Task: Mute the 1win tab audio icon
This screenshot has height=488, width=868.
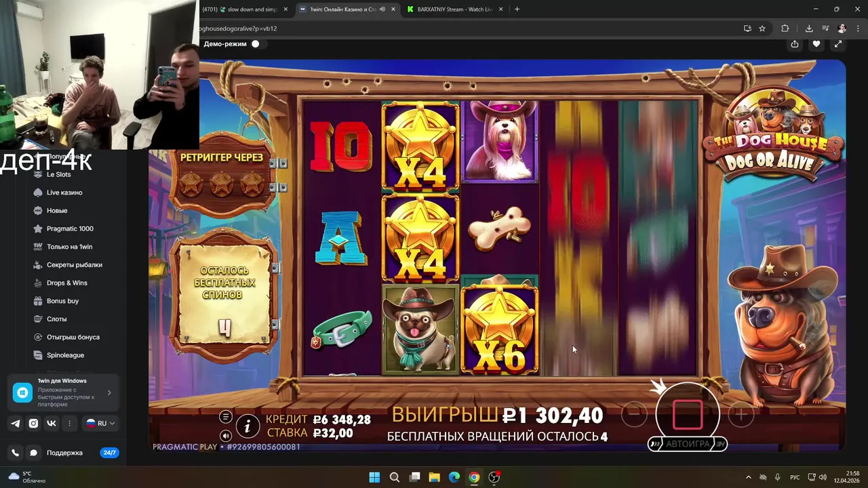Action: [382, 9]
